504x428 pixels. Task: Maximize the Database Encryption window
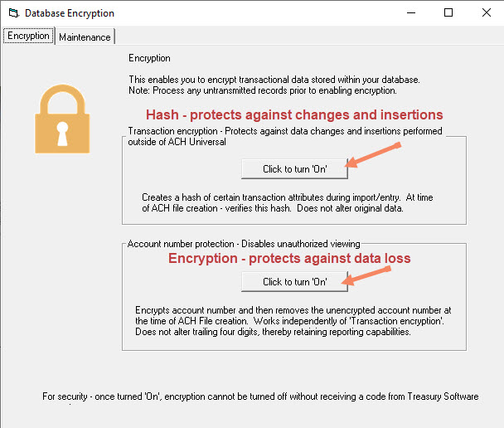coord(448,13)
